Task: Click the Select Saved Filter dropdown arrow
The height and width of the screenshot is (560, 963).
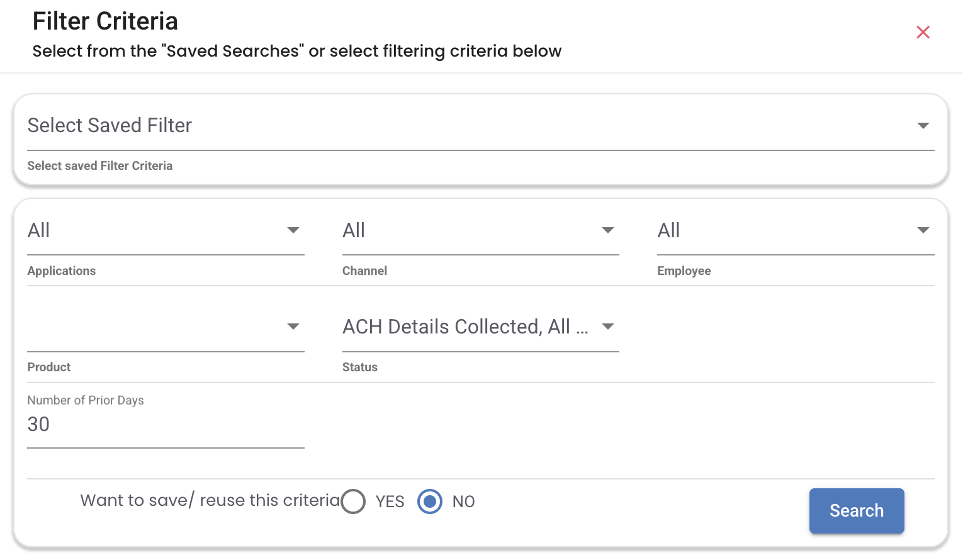Action: (923, 126)
